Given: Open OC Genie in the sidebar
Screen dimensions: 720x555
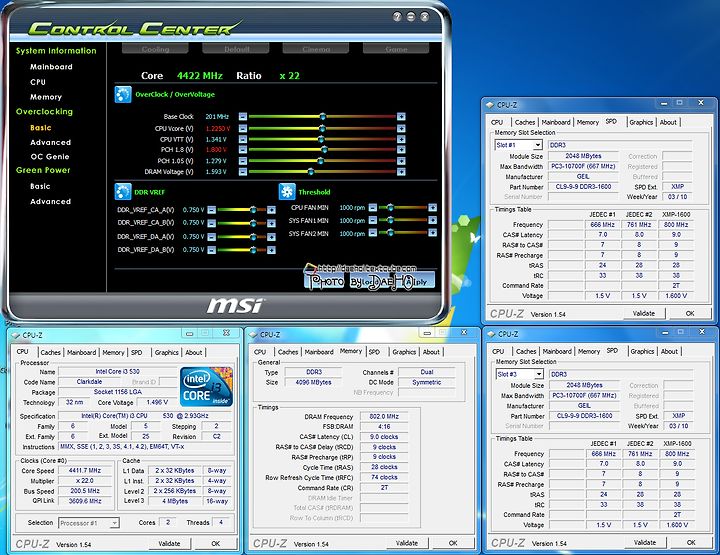Looking at the screenshot, I should [50, 157].
